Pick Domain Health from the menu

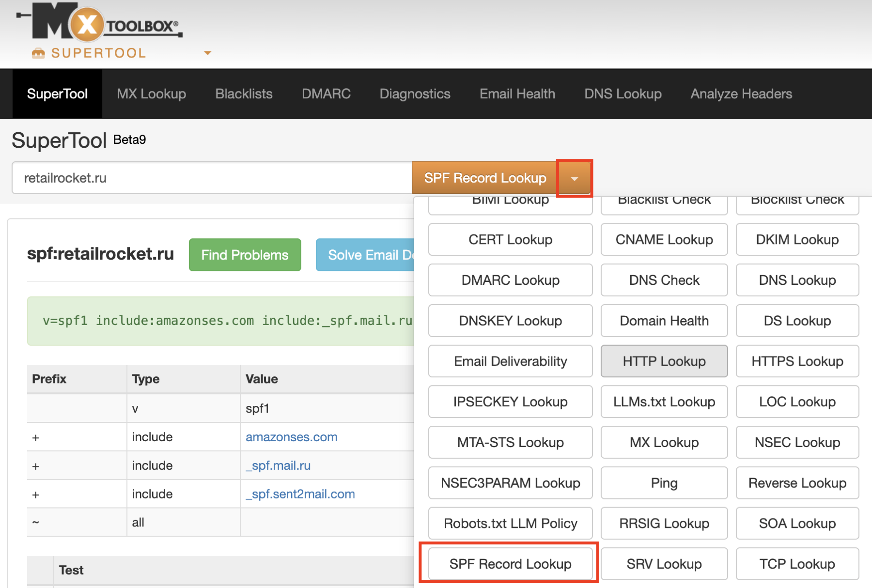(664, 321)
